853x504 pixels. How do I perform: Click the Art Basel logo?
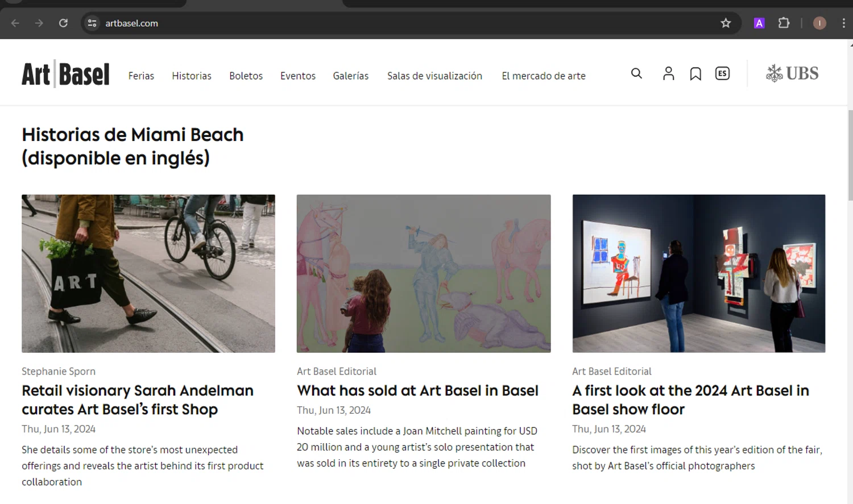[65, 74]
